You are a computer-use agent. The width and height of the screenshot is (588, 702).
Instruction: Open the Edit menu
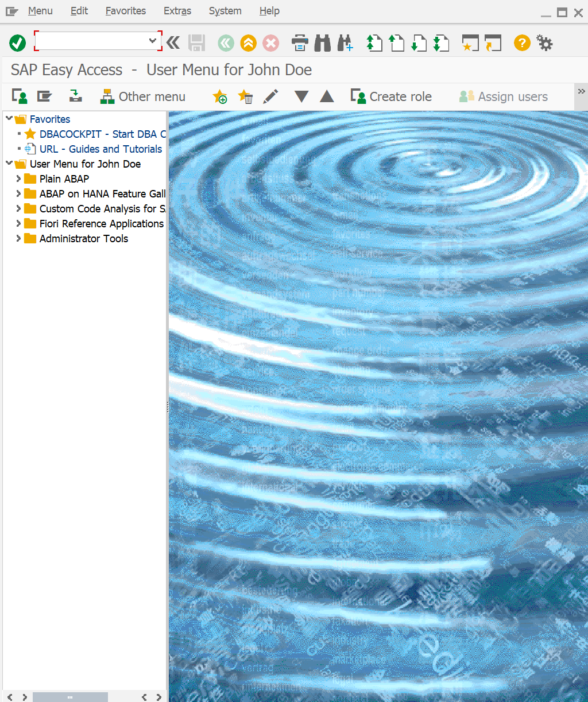tap(79, 11)
